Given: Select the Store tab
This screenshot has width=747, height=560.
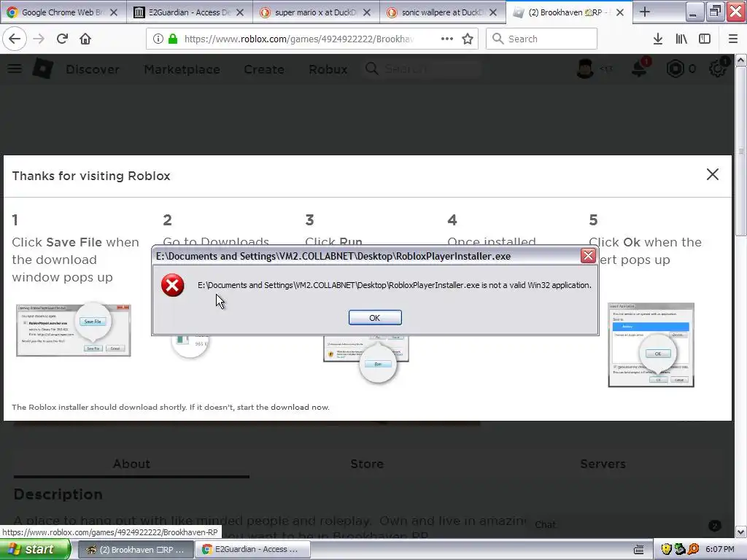Looking at the screenshot, I should (x=367, y=464).
